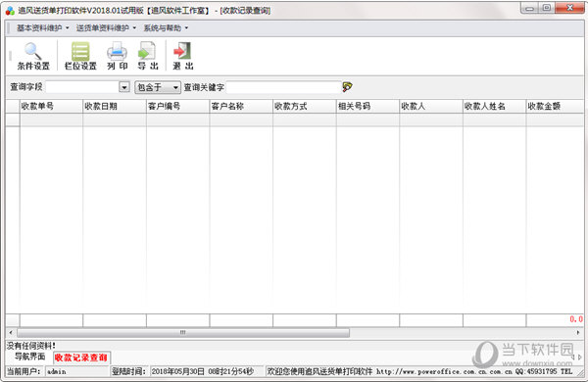Maximize the application window
The height and width of the screenshot is (382, 588).
[547, 8]
